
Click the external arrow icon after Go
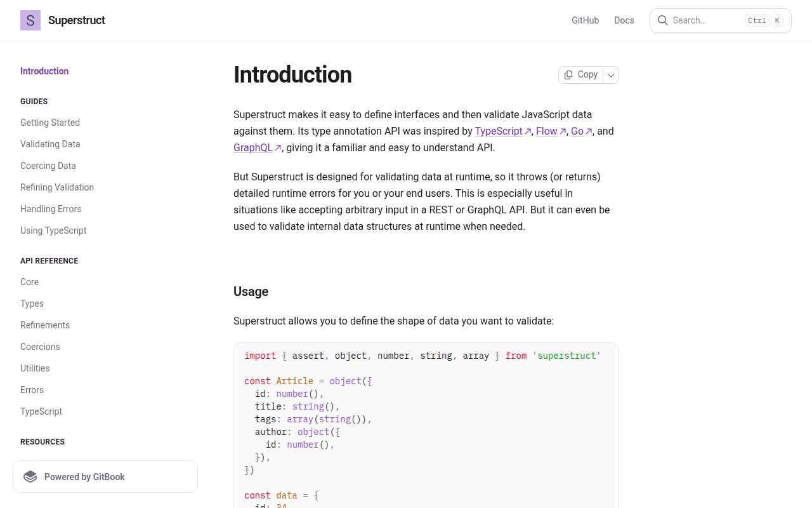tap(589, 131)
